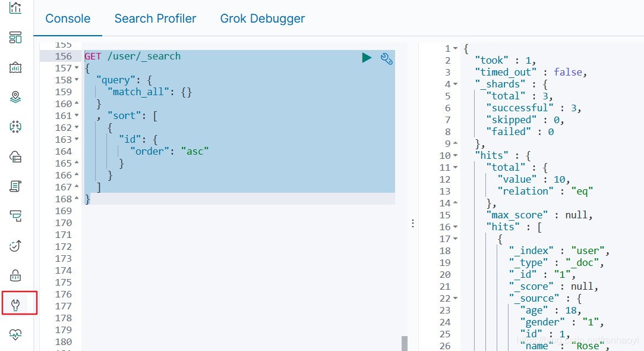Collapse hits array fold at response line 16
This screenshot has width=644, height=351.
coord(456,227)
